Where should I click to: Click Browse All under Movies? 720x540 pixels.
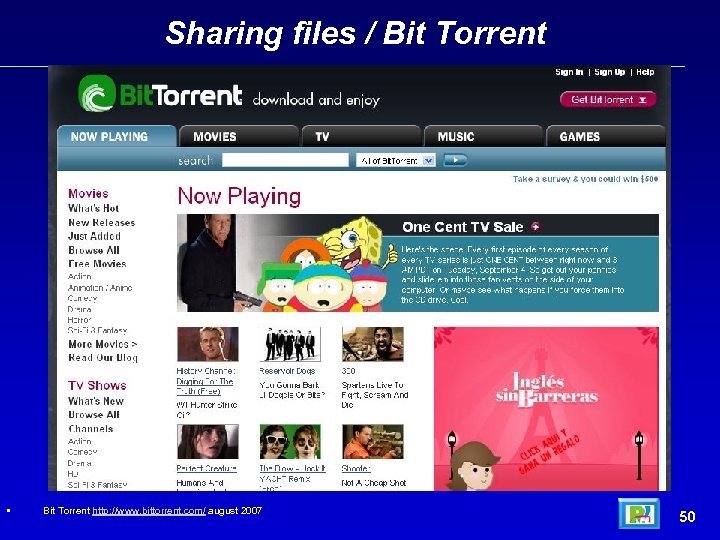click(94, 250)
